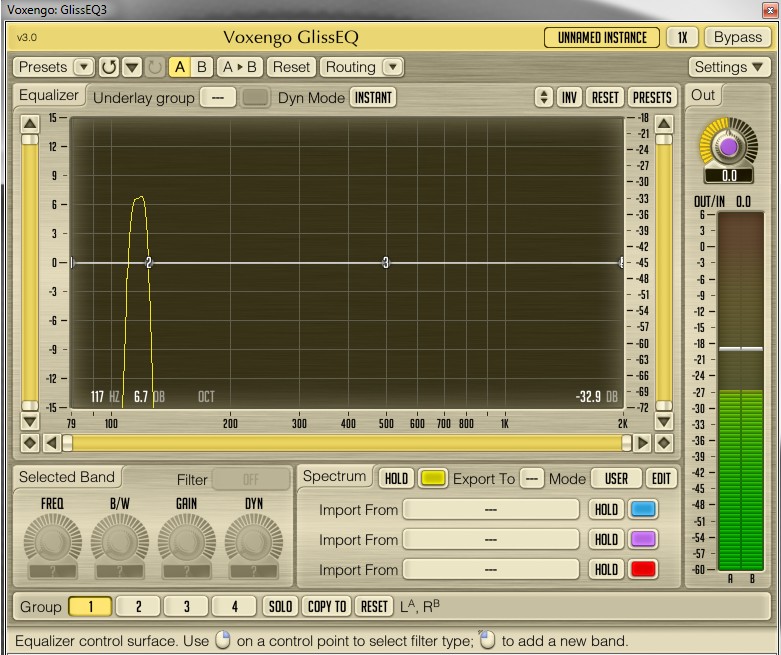Reset the equalizer curve

tap(605, 98)
